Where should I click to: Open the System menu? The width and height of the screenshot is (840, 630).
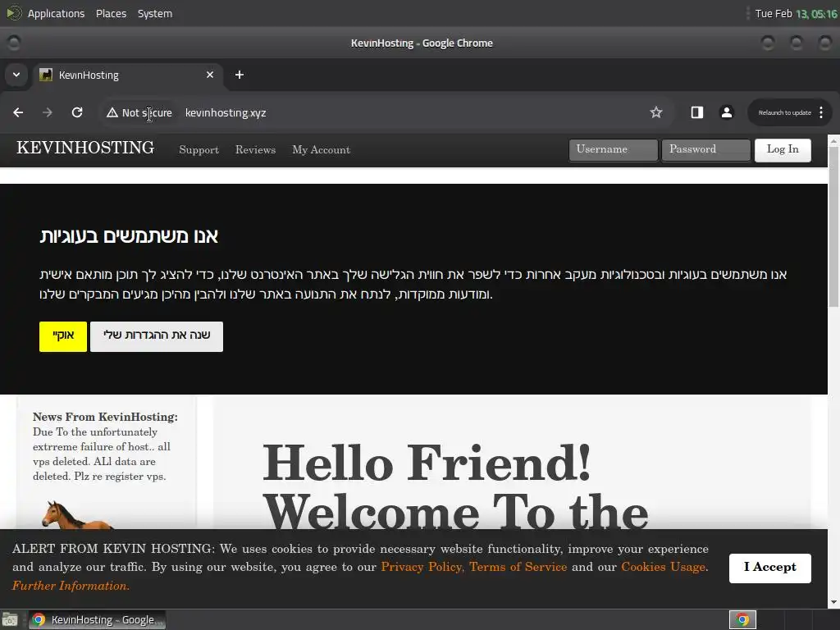click(x=155, y=13)
